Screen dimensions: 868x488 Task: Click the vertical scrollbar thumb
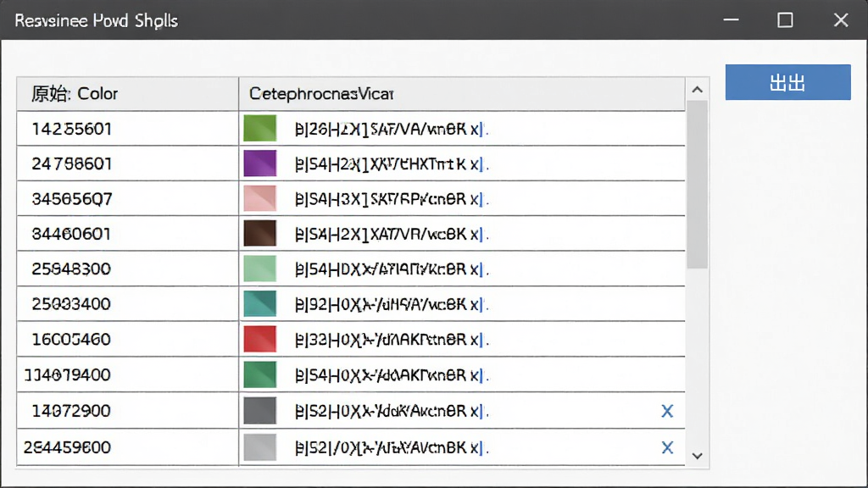(698, 185)
